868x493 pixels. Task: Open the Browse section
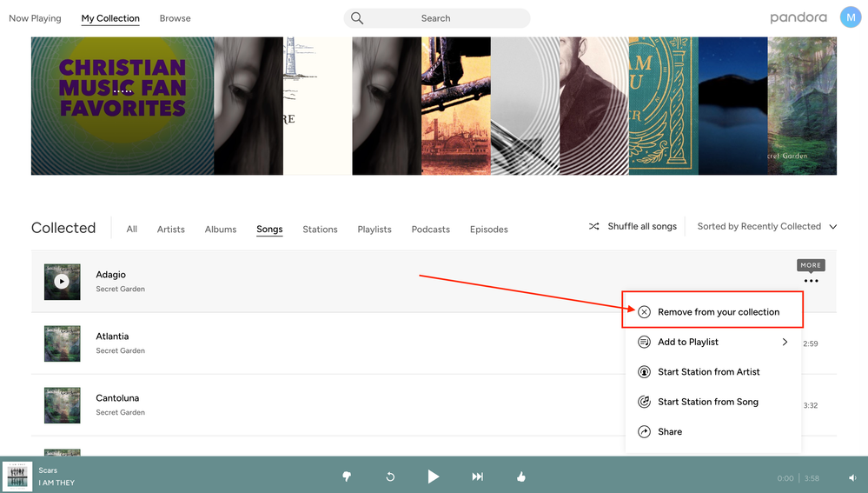pos(175,18)
